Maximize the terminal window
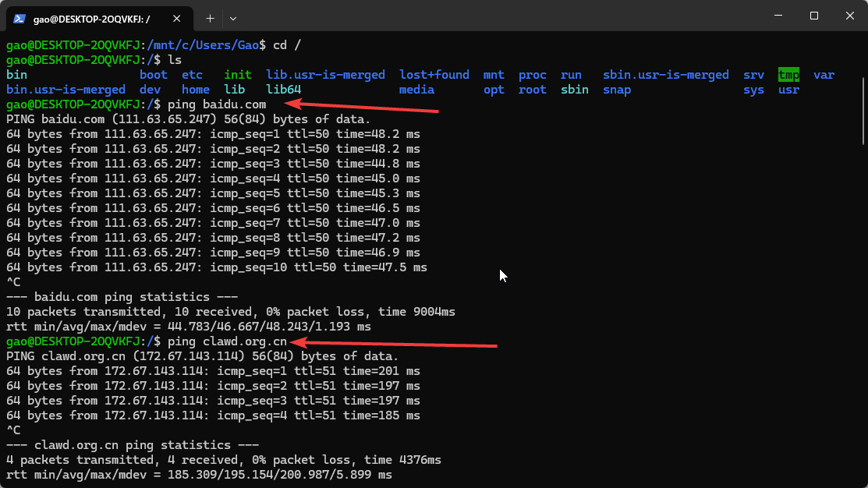Viewport: 868px width, 488px height. click(813, 16)
